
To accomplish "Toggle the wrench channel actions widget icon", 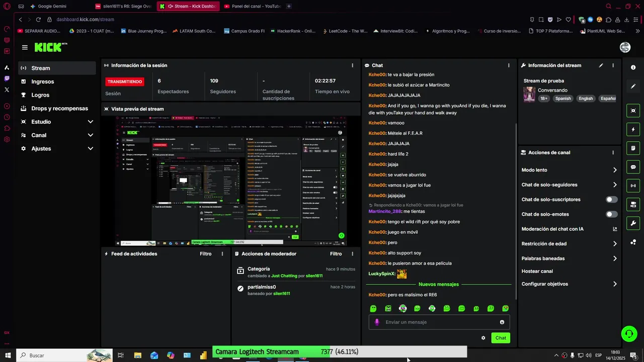I will [633, 223].
